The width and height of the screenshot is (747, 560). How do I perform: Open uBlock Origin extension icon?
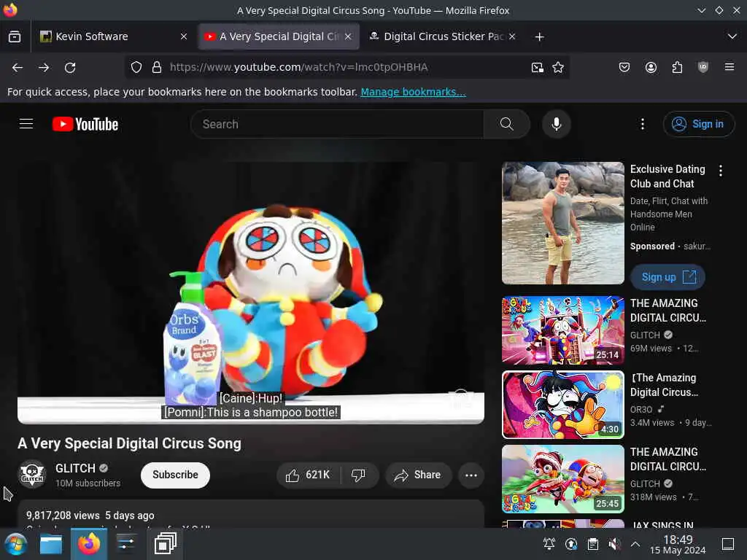pos(703,67)
